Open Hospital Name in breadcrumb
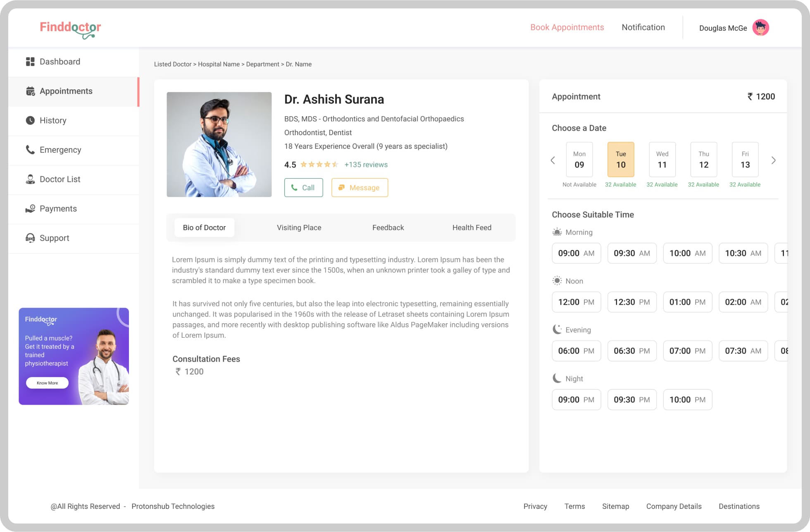Image resolution: width=810 pixels, height=532 pixels. (x=219, y=64)
